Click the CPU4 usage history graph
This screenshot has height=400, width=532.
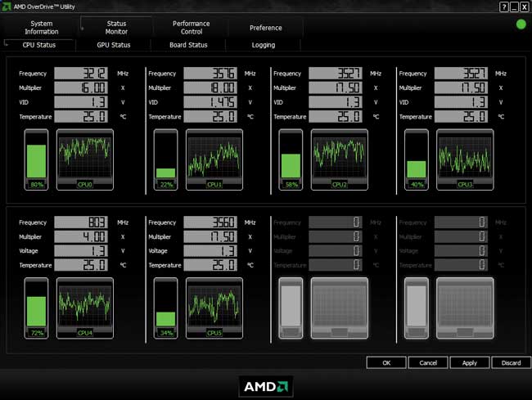85,308
